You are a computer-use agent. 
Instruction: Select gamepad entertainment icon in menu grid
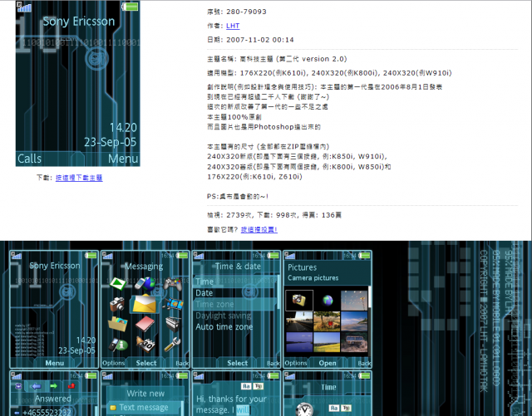[173, 283]
